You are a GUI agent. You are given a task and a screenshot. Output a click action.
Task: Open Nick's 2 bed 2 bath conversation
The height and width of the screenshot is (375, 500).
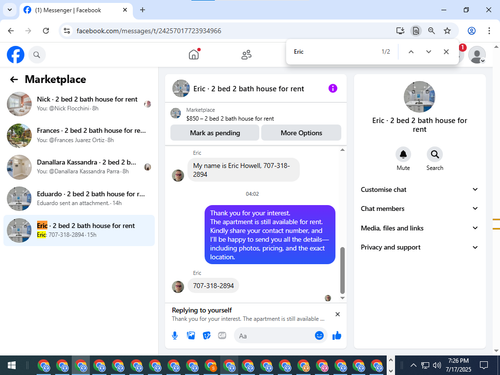point(79,104)
